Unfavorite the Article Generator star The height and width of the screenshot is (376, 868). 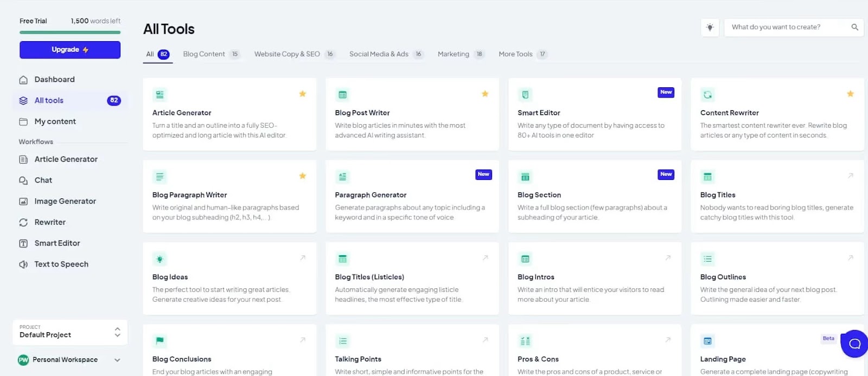pos(303,94)
